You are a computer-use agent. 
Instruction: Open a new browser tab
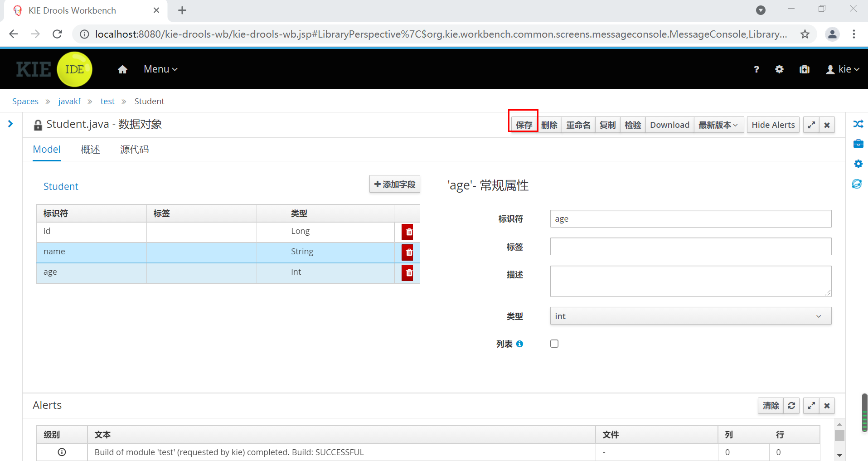(x=182, y=10)
